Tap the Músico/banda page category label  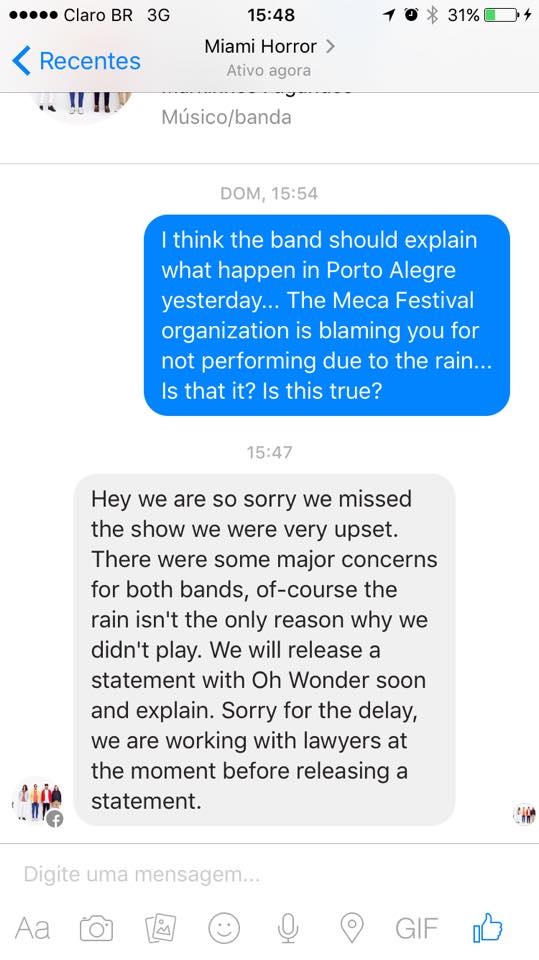click(x=226, y=117)
